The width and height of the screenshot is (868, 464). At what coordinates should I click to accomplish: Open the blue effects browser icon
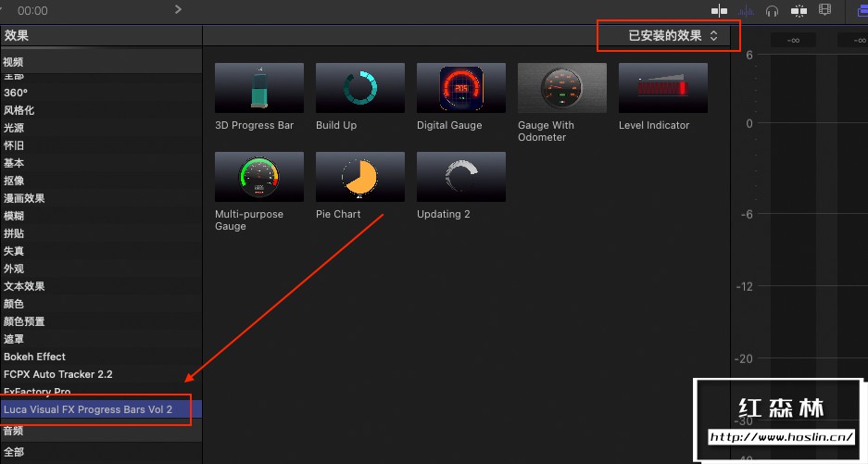pyautogui.click(x=862, y=10)
